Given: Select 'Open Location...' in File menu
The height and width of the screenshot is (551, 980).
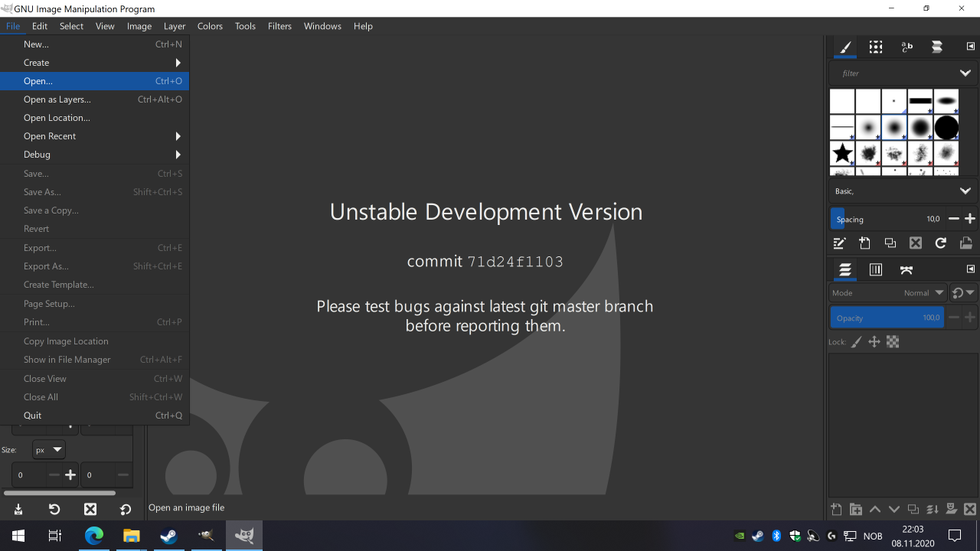Looking at the screenshot, I should [95, 118].
